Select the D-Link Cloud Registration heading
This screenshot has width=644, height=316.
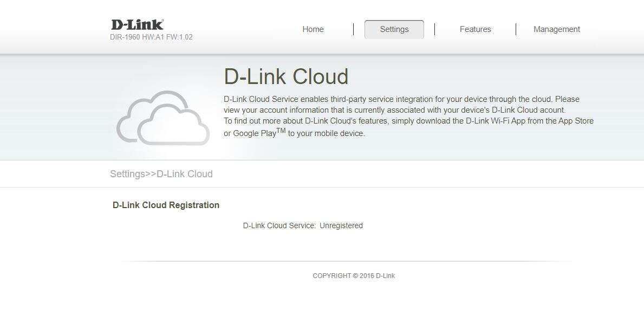tap(165, 205)
